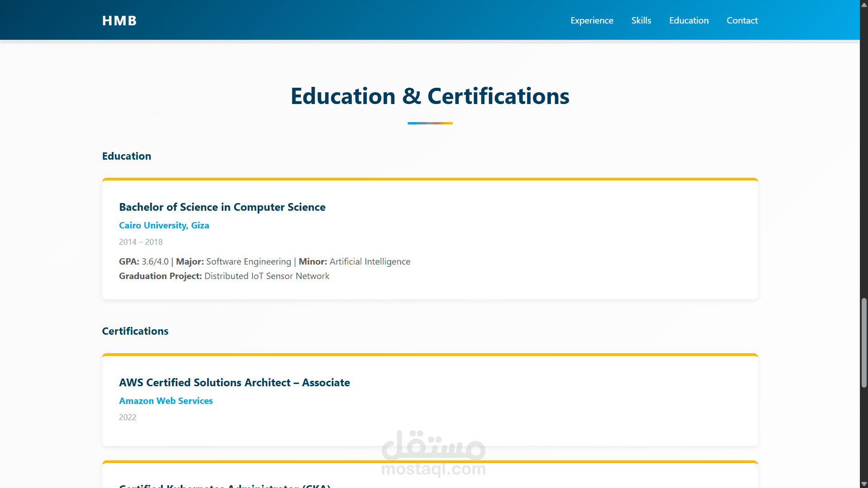Go to the Skills section link

[x=641, y=20]
